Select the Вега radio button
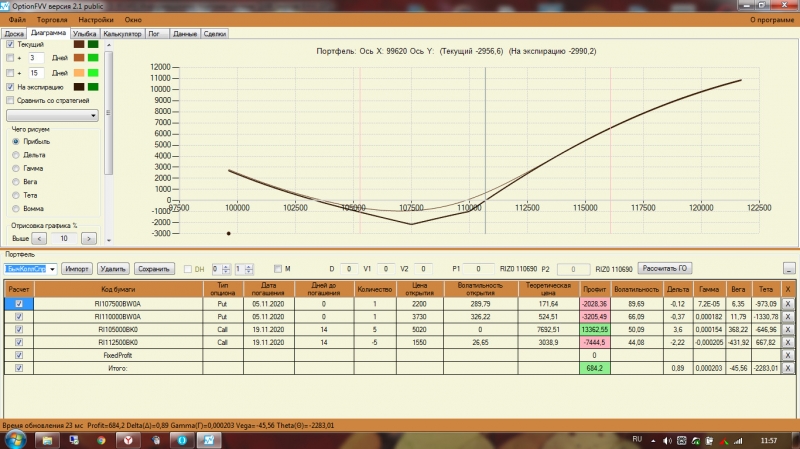Screen dimensions: 800x449 16,182
